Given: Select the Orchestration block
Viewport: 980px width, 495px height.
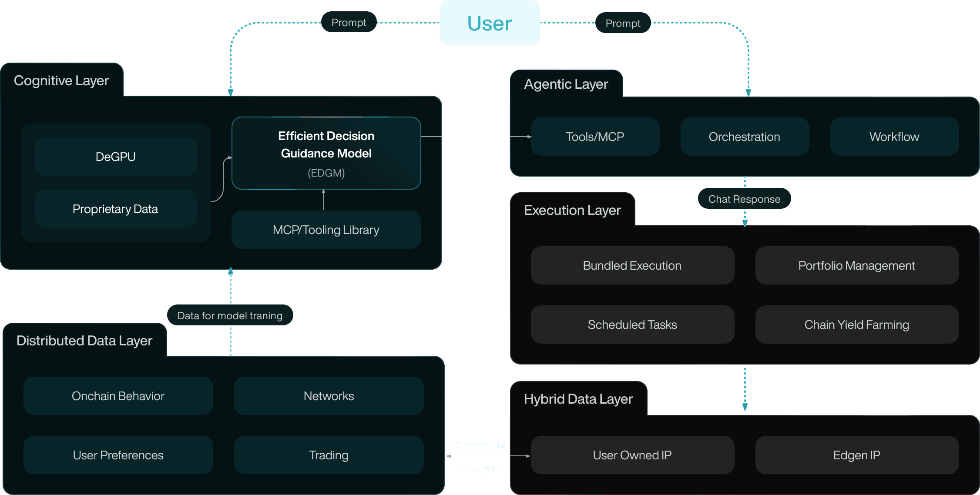Looking at the screenshot, I should click(x=745, y=137).
